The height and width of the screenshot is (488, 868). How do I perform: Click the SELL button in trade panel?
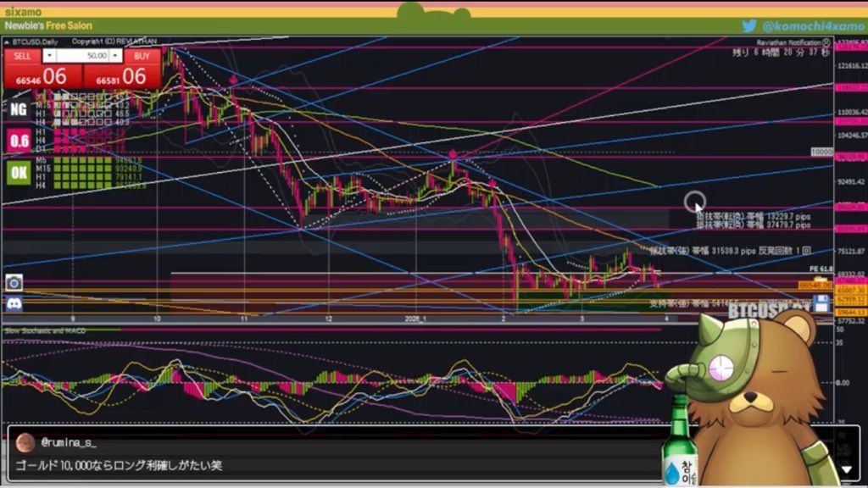(22, 56)
